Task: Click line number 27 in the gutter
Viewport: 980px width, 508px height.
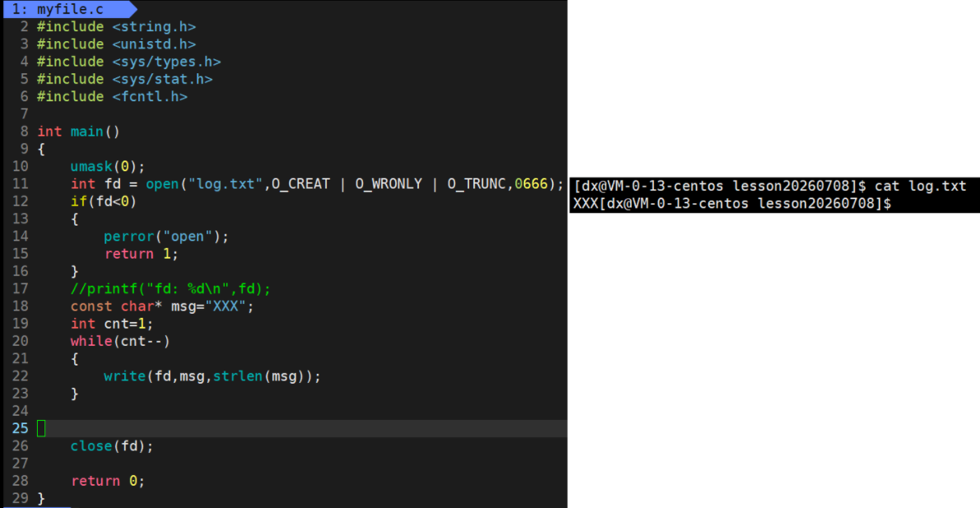Action: 20,464
